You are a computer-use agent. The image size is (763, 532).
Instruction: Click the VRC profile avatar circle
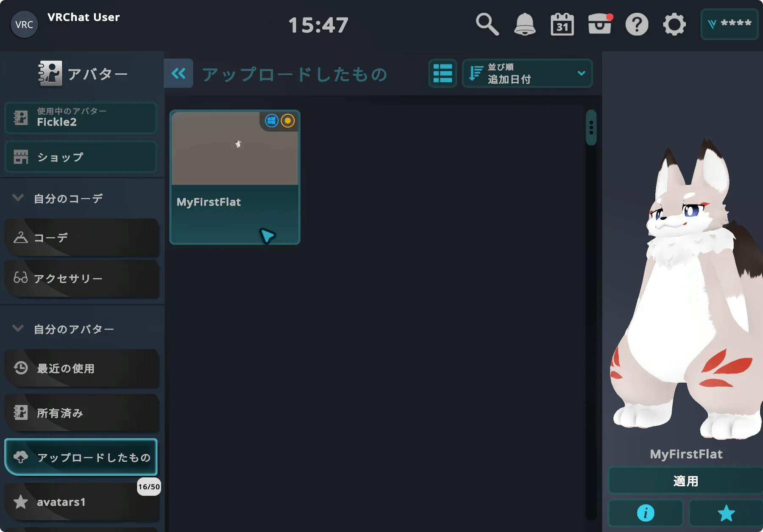24,25
